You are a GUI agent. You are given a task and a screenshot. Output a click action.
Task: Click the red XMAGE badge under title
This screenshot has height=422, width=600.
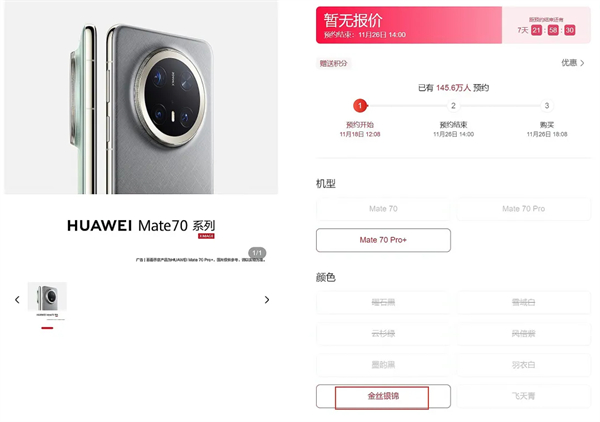(206, 236)
